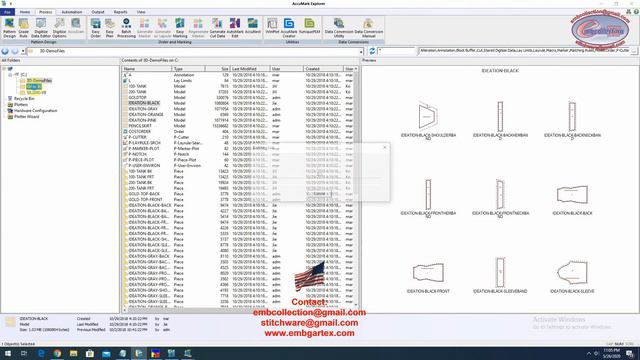
Task: Go back with the blue back arrow
Action: pyautogui.click(x=5, y=51)
